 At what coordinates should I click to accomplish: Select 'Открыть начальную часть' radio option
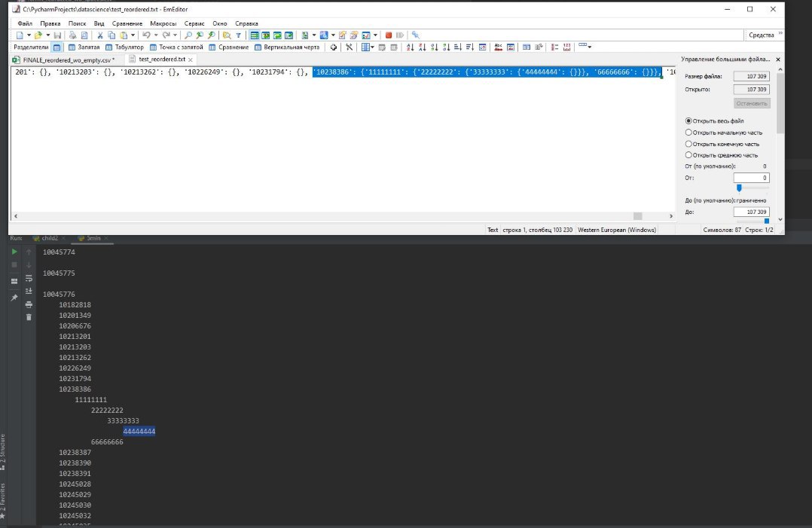pyautogui.click(x=688, y=133)
